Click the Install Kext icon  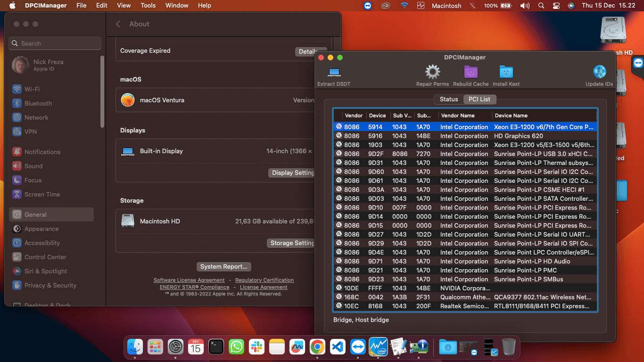tap(506, 72)
